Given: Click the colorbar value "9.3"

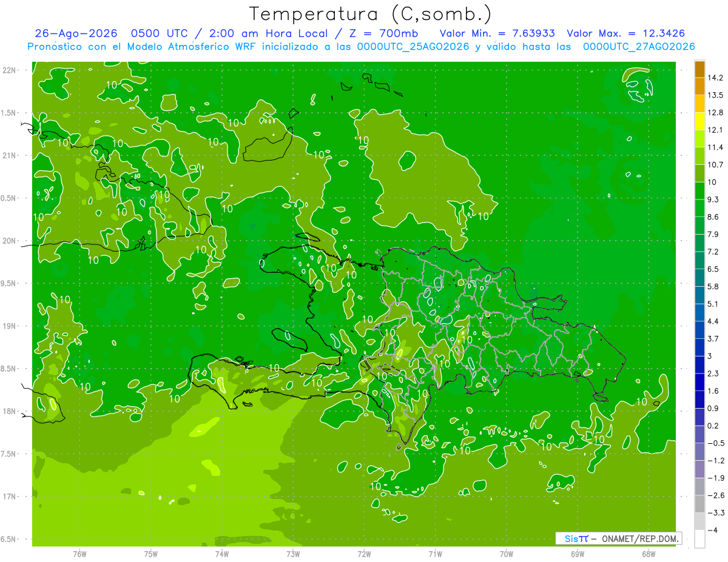Looking at the screenshot, I should tap(713, 199).
